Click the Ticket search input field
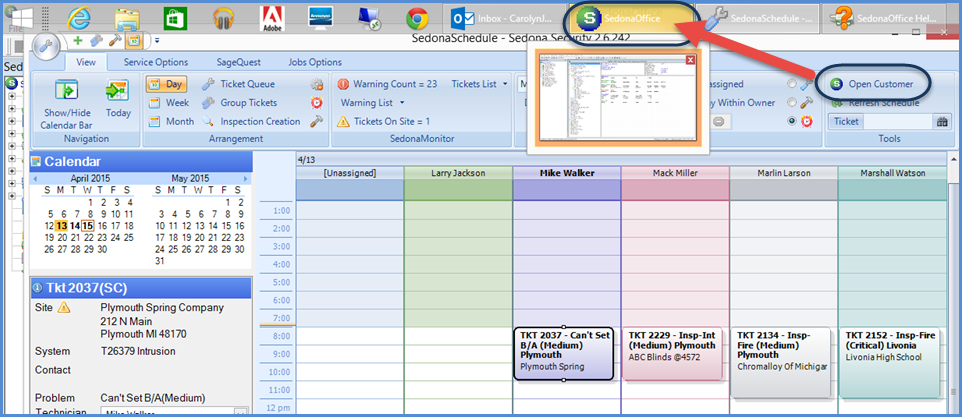 (898, 121)
